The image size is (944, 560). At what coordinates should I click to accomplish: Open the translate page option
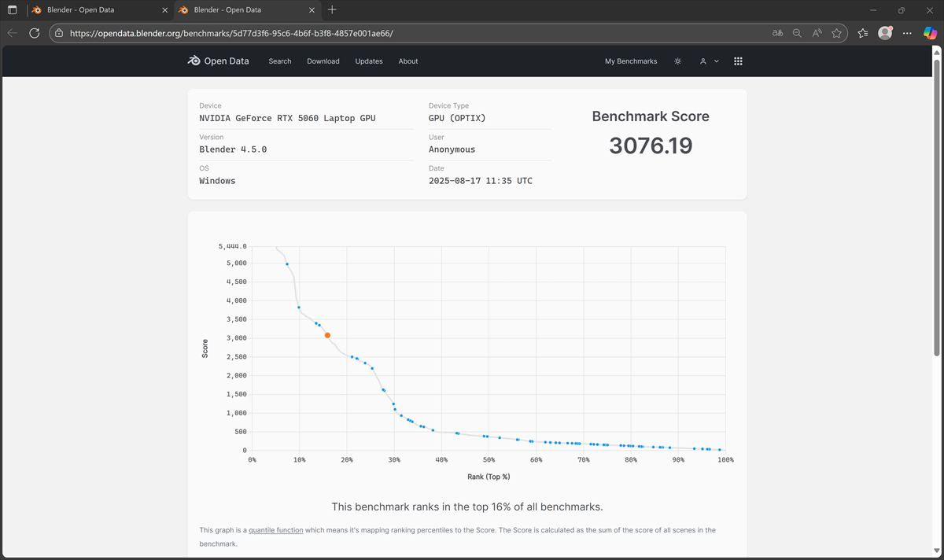point(777,33)
